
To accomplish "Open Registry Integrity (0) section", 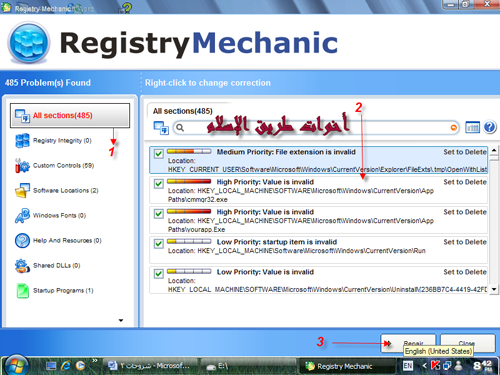I will click(x=62, y=140).
